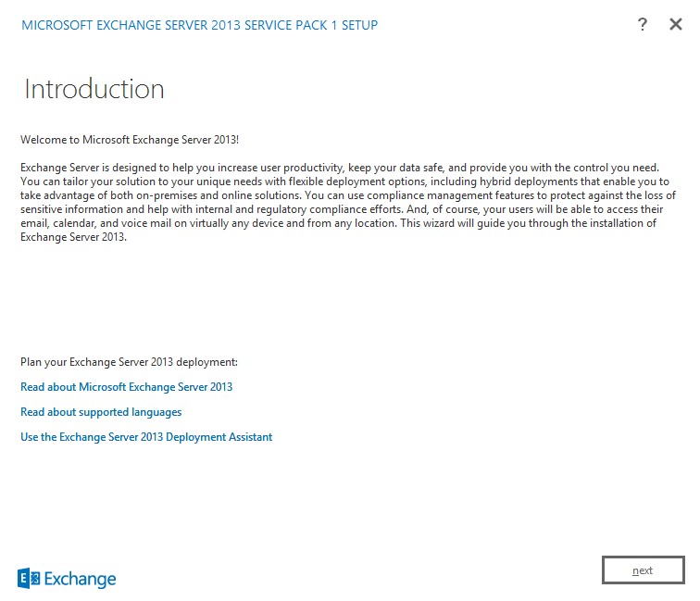Click the "Welcome to Microsoft Exchange Server 2013!" line
Image resolution: width=700 pixels, height=601 pixels.
pyautogui.click(x=130, y=140)
